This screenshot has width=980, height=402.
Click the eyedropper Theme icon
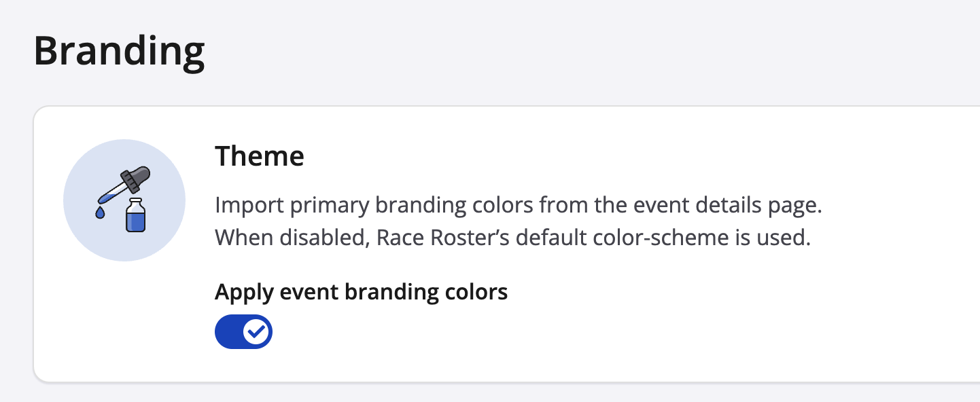pyautogui.click(x=124, y=200)
